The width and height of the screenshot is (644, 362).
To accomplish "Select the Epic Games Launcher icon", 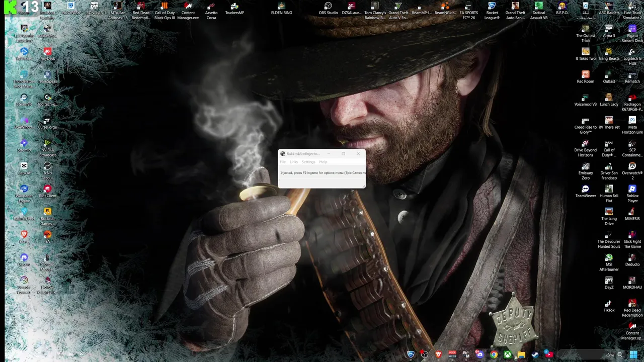I will (x=24, y=33).
